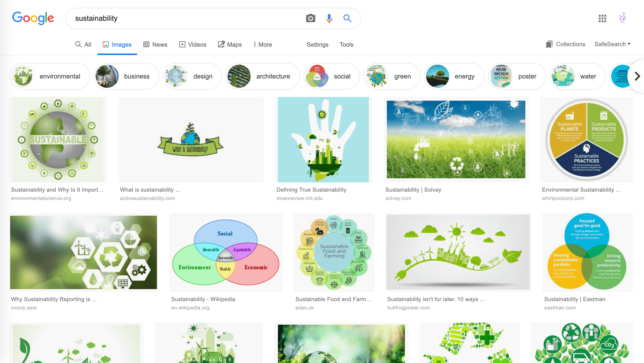Open the account profile avatar
The height and width of the screenshot is (363, 644).
tap(622, 18)
